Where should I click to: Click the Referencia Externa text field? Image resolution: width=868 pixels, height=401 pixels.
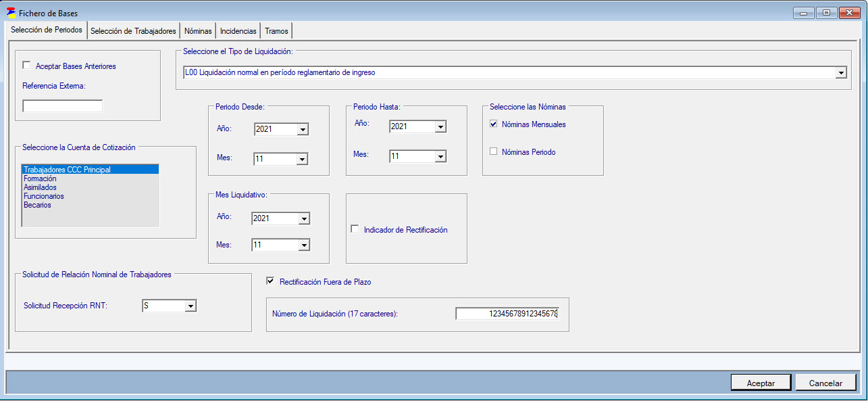pyautogui.click(x=62, y=106)
